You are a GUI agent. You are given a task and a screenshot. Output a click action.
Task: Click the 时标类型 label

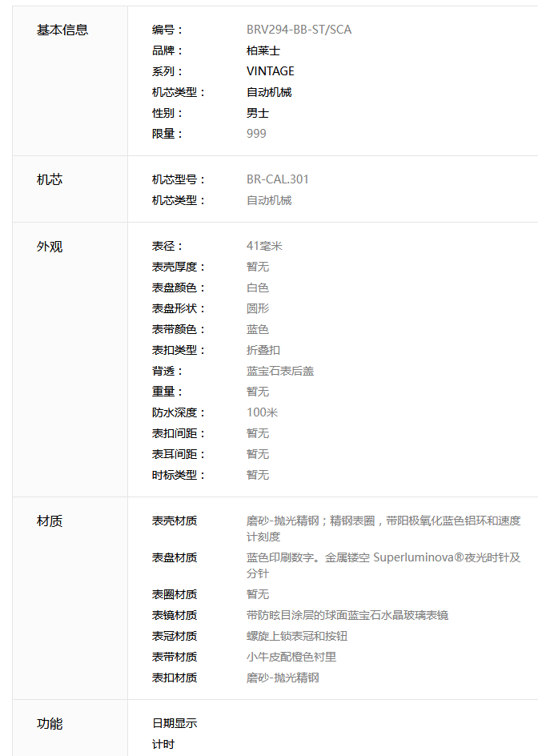coord(179,475)
